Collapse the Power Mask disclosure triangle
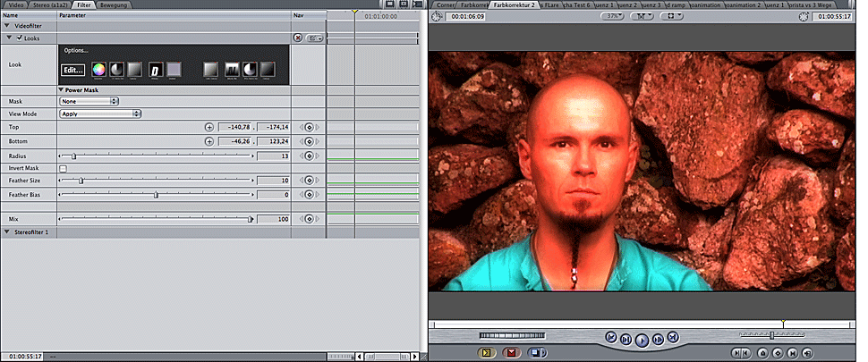This screenshot has width=868, height=362. [62, 89]
